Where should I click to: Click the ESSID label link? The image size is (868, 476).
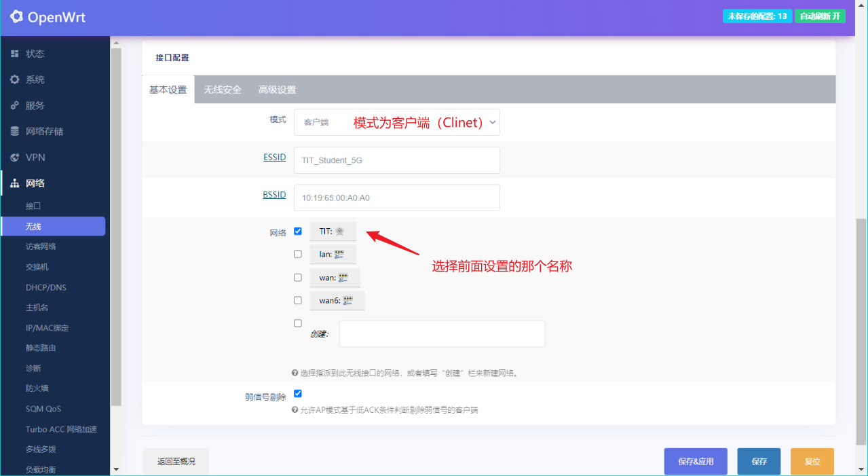(x=275, y=157)
